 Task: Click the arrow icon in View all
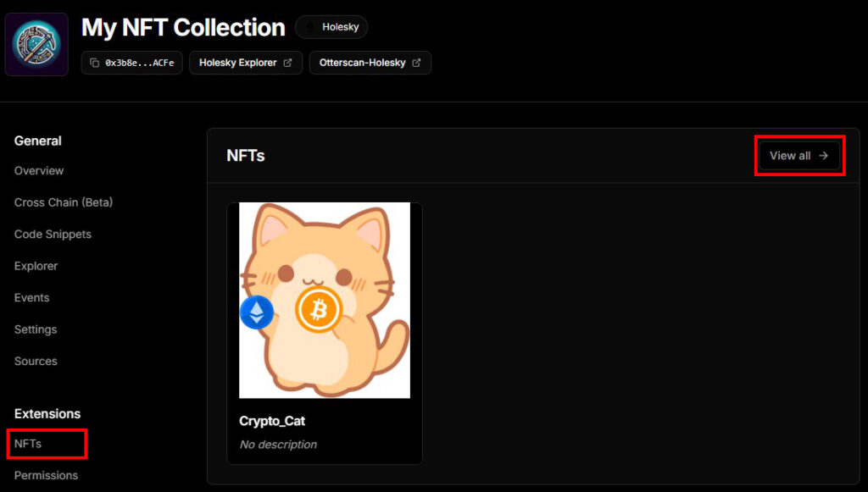click(x=824, y=156)
